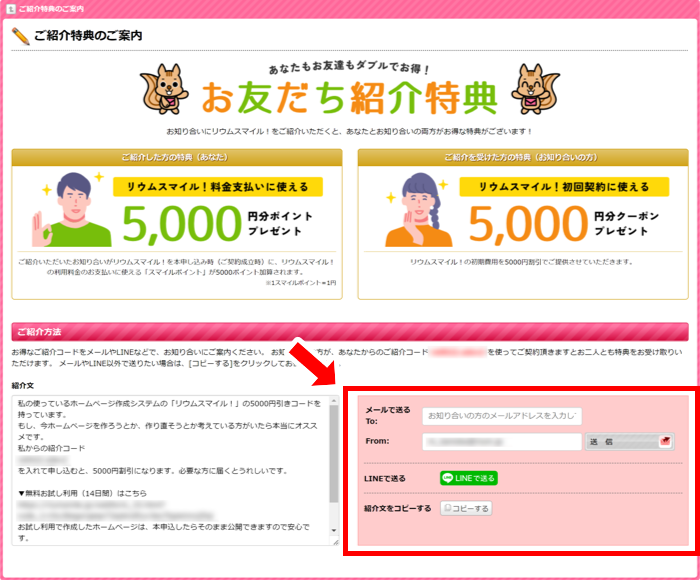Focus the To: email address field
700x580 pixels.
pos(502,416)
